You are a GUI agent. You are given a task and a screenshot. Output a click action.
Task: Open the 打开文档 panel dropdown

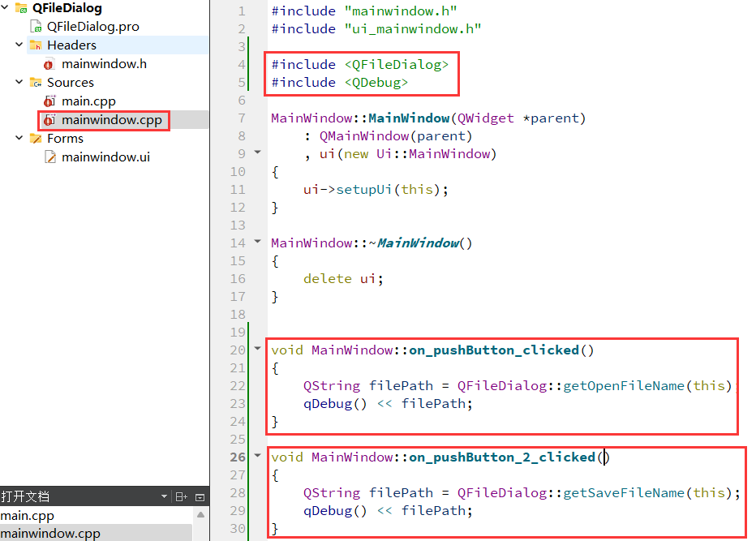pyautogui.click(x=164, y=496)
